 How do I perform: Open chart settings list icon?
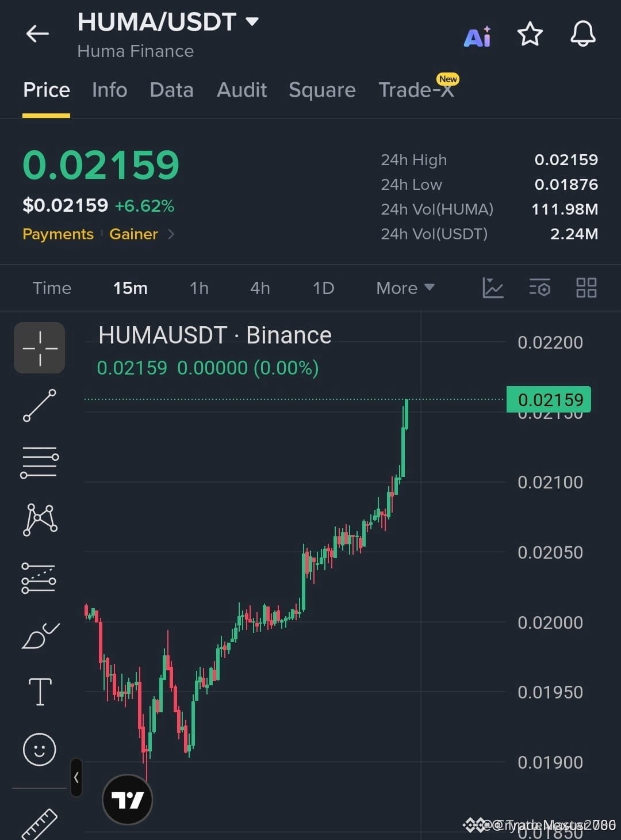[x=539, y=288]
